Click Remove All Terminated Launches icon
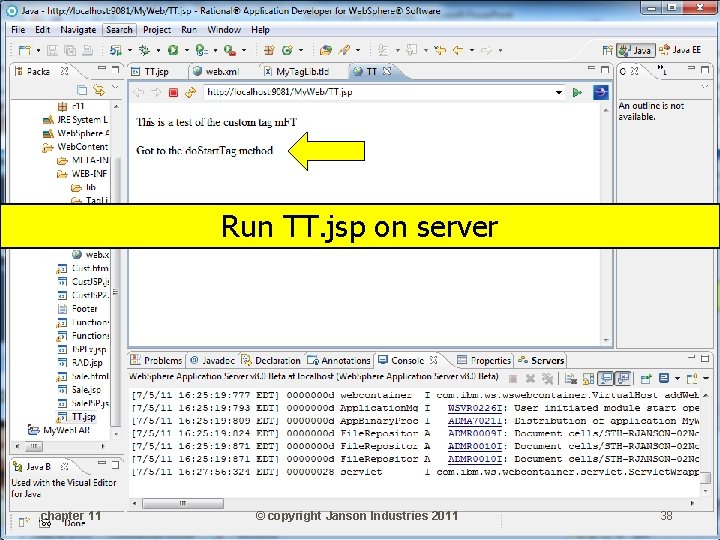Image resolution: width=720 pixels, height=540 pixels. (547, 379)
